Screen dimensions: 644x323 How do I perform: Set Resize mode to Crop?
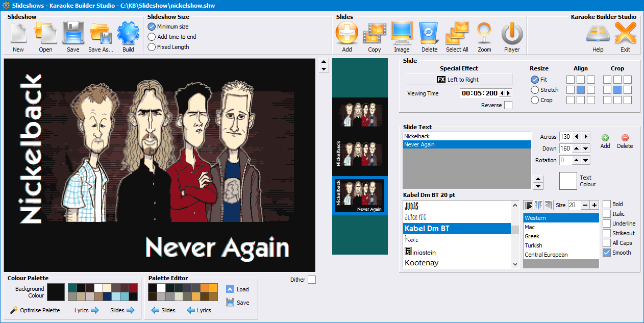pos(535,100)
